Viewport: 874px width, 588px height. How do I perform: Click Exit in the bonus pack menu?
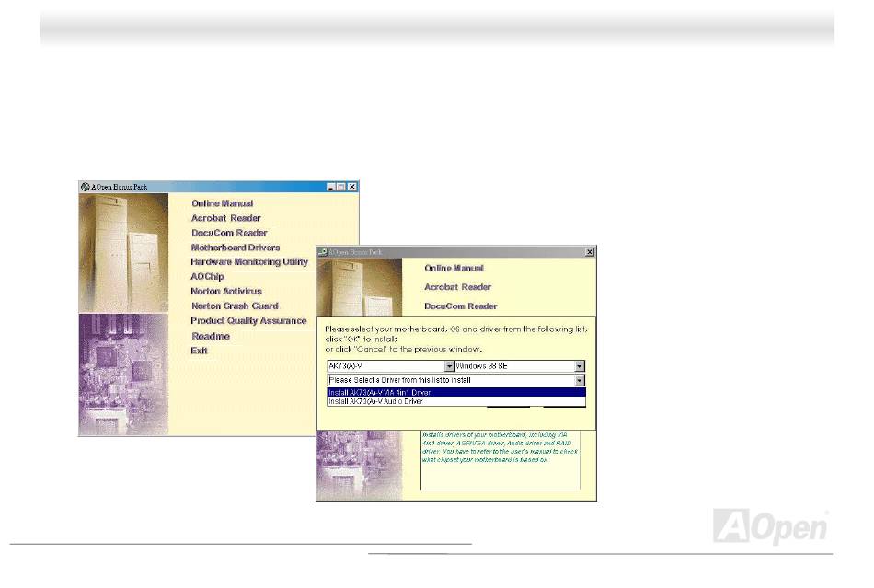pos(200,351)
